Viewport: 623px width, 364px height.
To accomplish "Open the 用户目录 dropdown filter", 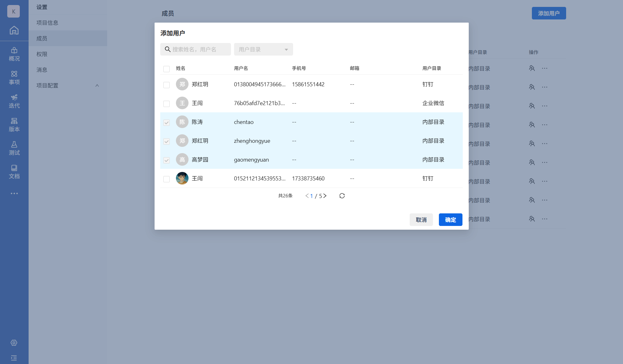I will pos(263,49).
